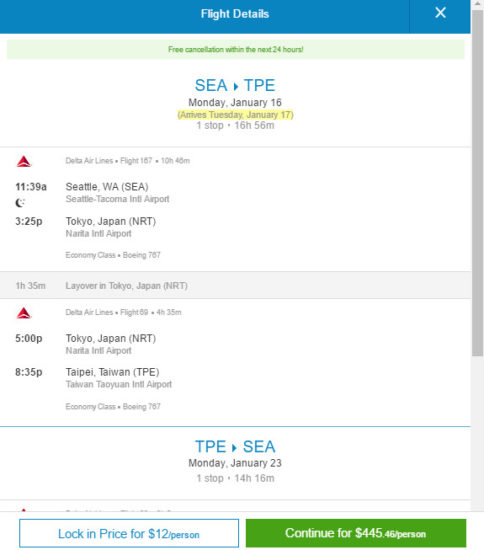Click the highlighted Arrives Tuesday, January 17 note
The image size is (484, 550).
(x=235, y=115)
